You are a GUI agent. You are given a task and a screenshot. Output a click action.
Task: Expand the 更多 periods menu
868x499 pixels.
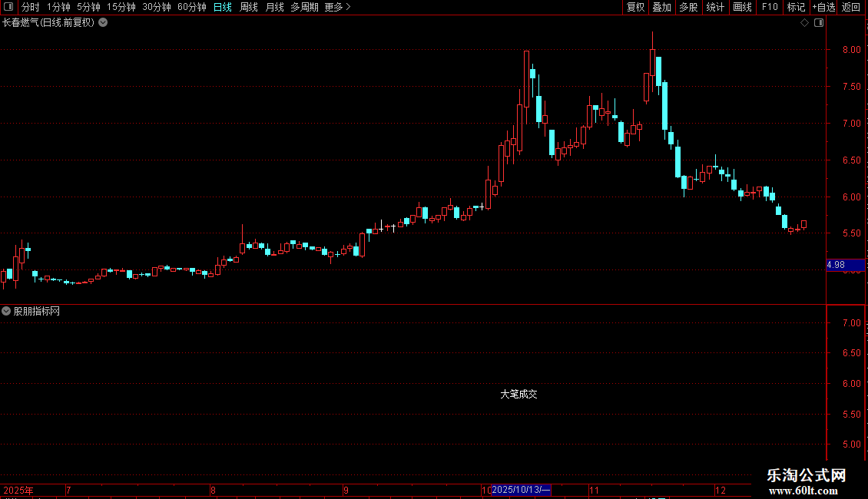pyautogui.click(x=338, y=7)
